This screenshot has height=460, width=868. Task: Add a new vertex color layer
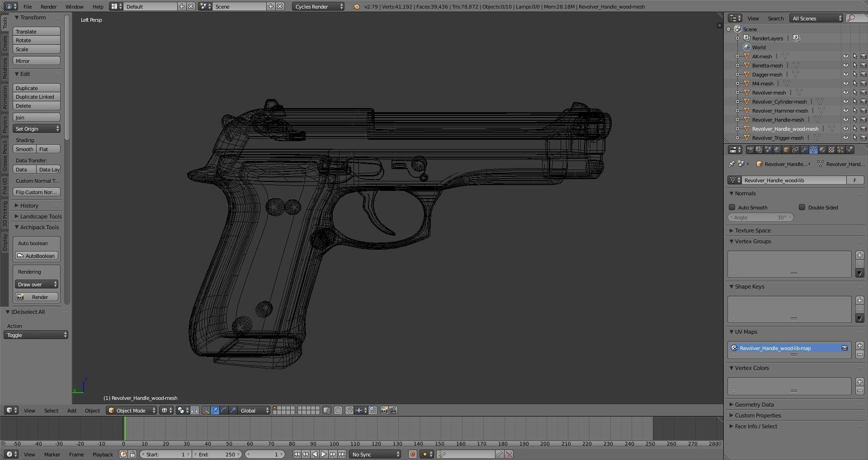pos(860,382)
